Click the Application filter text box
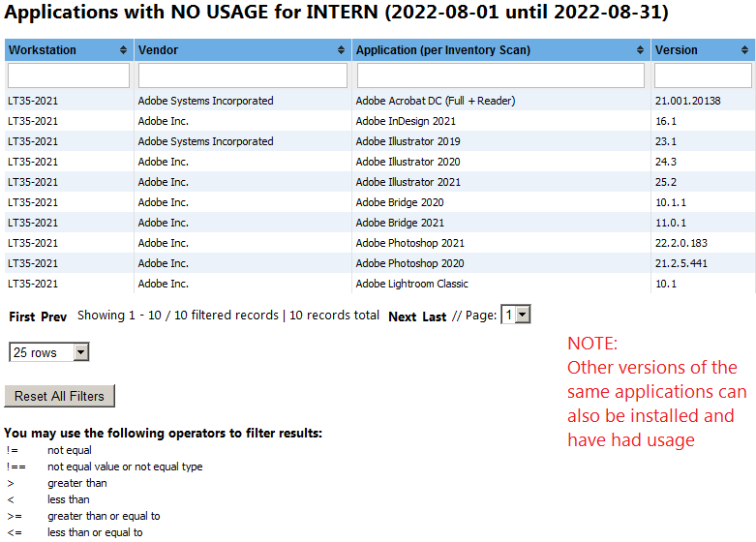This screenshot has height=542, width=756. pos(500,75)
